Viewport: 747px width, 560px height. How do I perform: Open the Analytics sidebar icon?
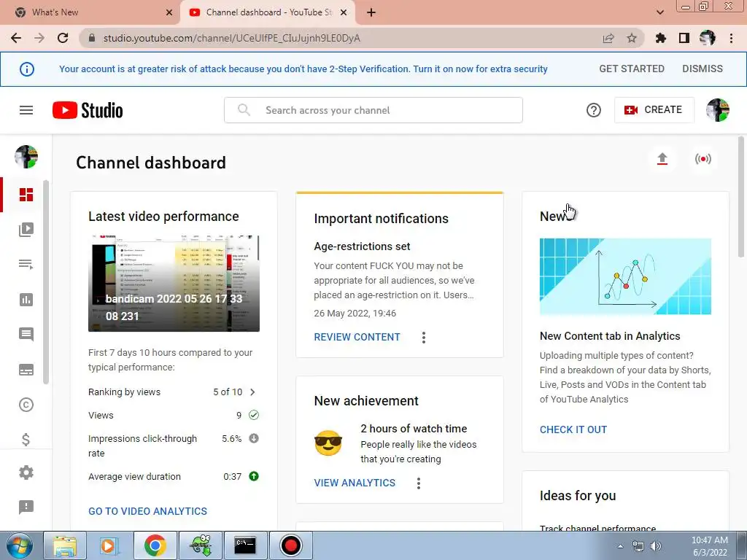point(26,300)
